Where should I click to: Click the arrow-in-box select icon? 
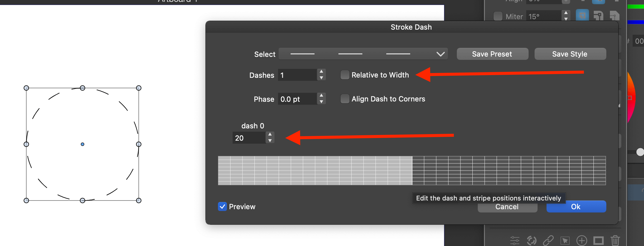(x=565, y=240)
